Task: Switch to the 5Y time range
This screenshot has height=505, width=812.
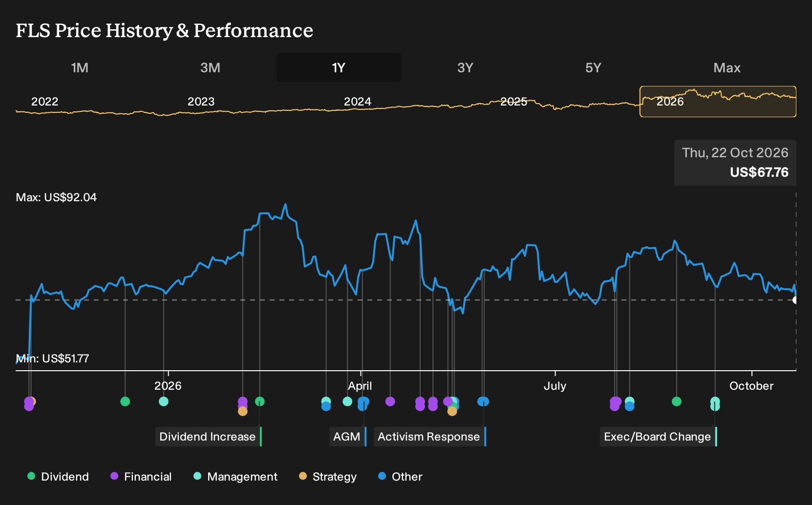Action: (593, 67)
